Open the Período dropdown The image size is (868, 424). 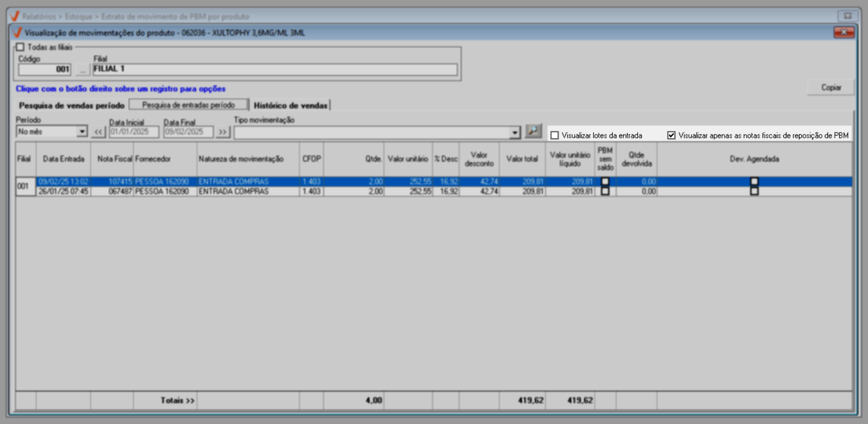(82, 132)
